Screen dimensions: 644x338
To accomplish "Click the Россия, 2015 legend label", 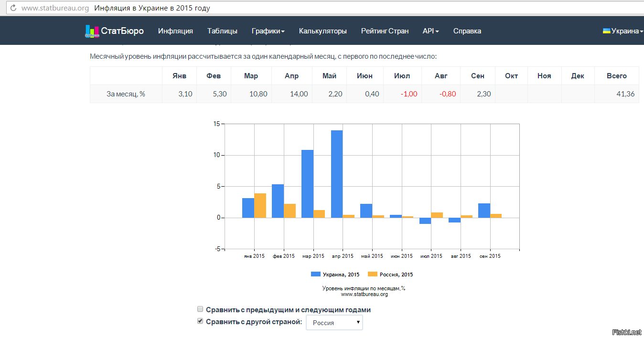I will point(396,275).
